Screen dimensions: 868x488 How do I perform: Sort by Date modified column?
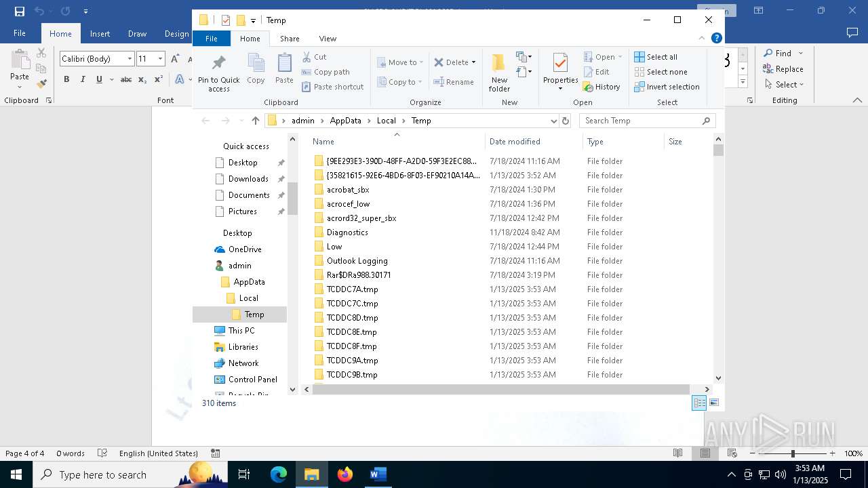(x=534, y=142)
